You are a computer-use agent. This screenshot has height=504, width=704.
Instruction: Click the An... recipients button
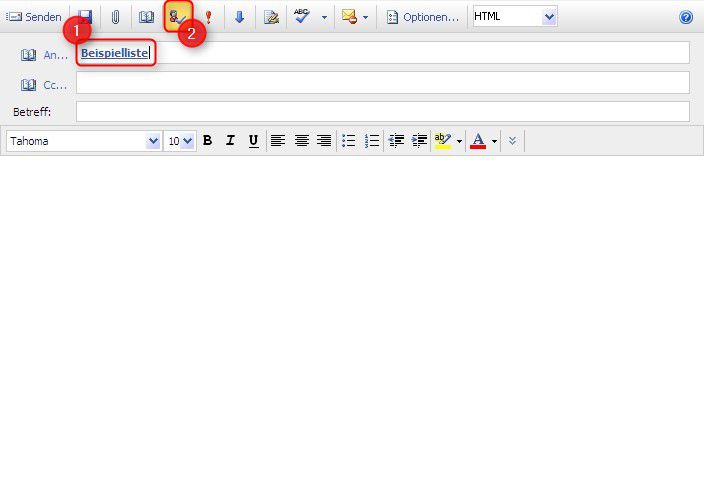tap(44, 55)
